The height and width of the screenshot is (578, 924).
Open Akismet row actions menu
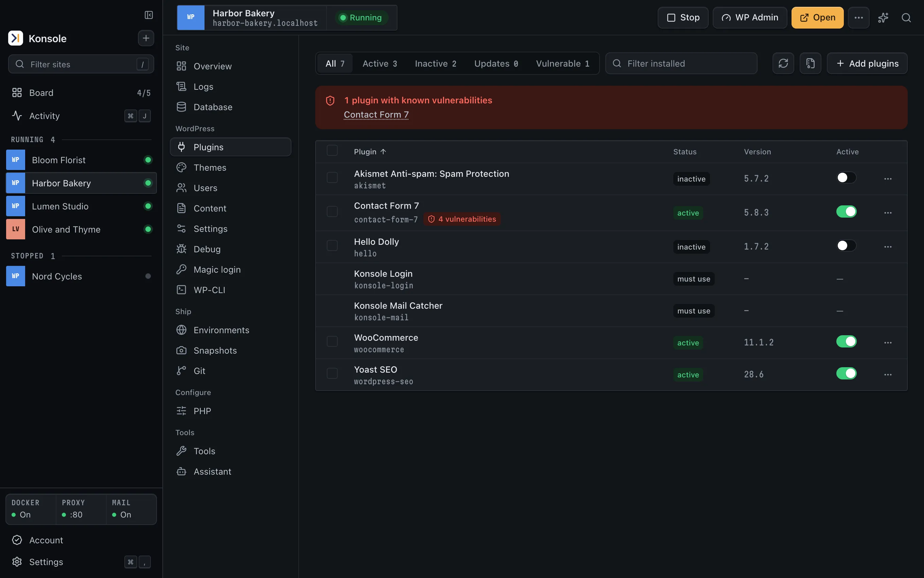(888, 179)
